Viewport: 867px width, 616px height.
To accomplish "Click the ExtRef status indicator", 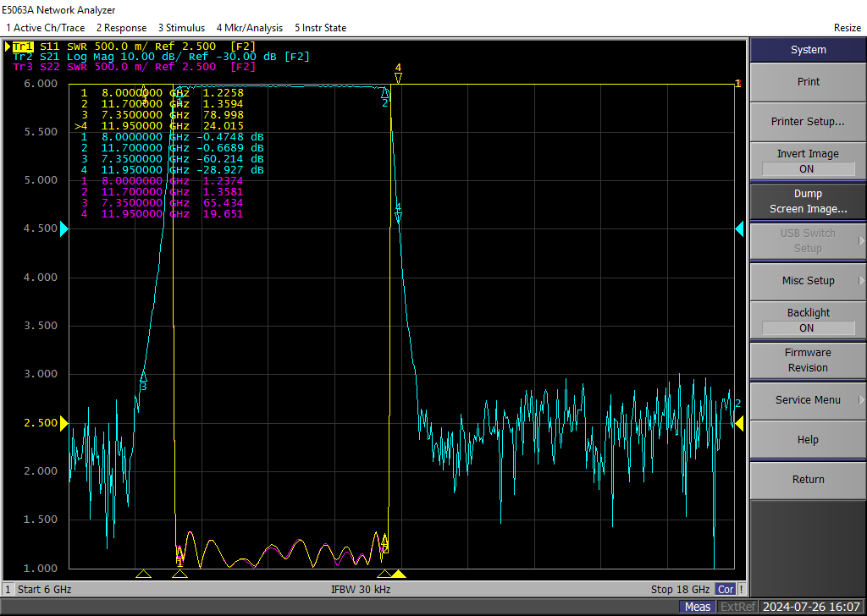I will [x=737, y=607].
